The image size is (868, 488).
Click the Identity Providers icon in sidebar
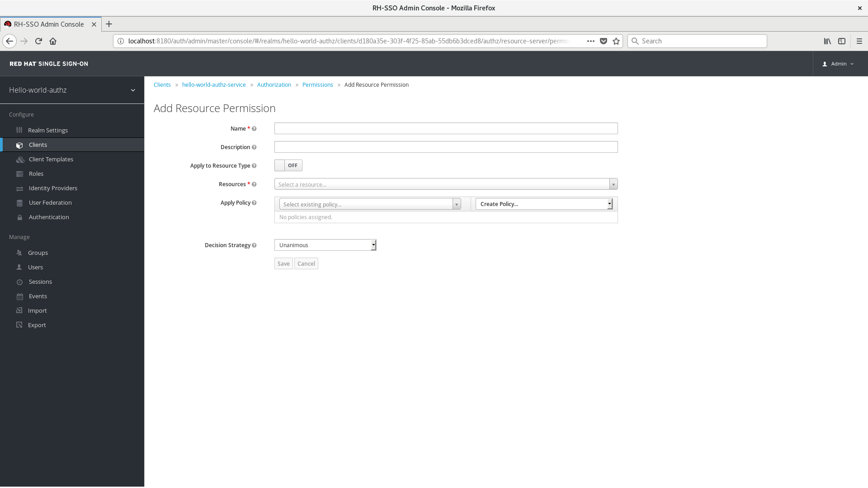[x=20, y=188]
